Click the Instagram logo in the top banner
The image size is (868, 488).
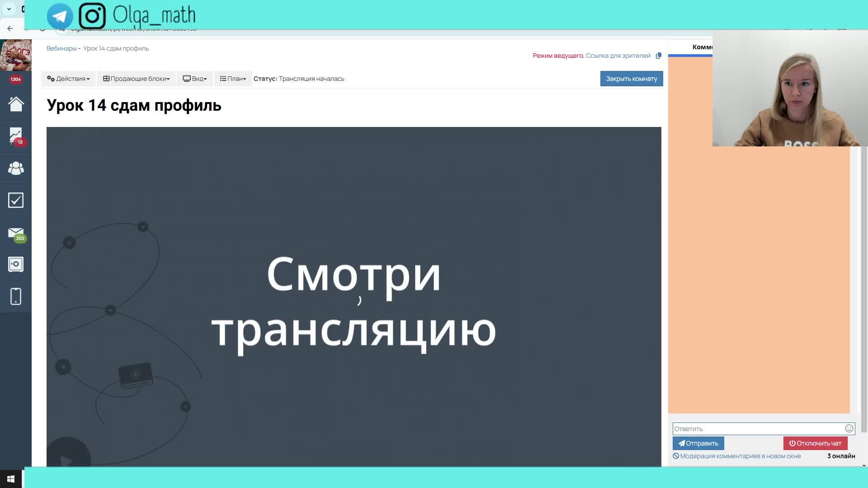92,16
